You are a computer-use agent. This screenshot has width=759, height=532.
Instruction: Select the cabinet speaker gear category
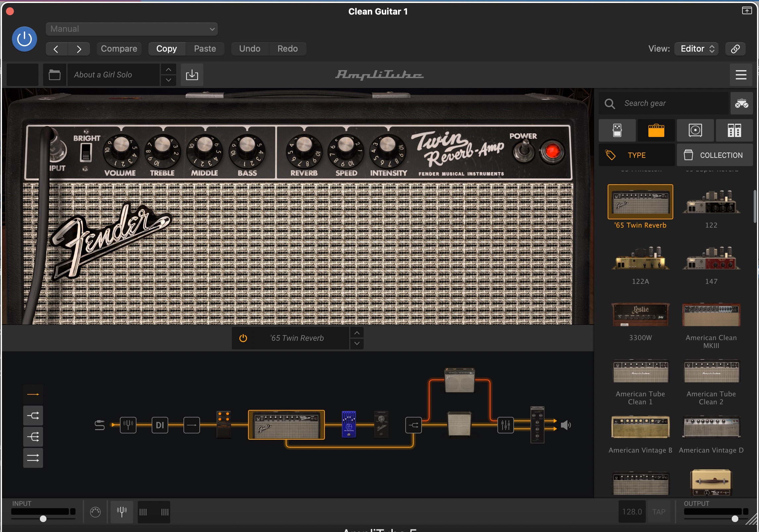pos(695,130)
